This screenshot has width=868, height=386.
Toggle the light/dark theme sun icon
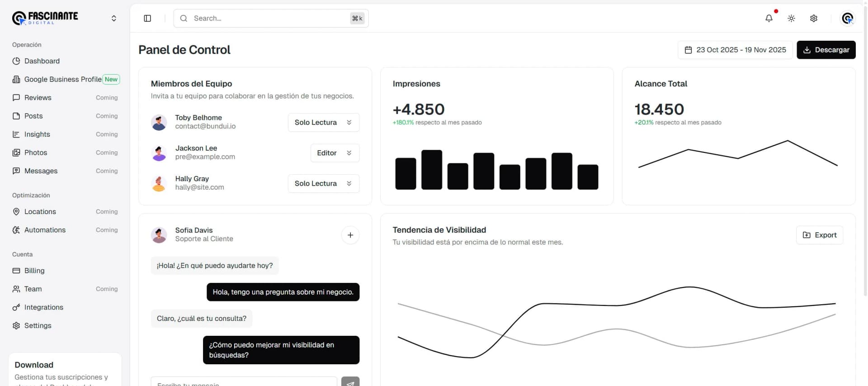tap(791, 19)
